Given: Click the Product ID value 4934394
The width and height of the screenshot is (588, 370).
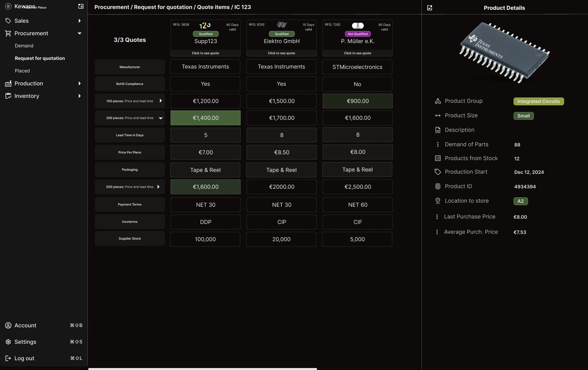Looking at the screenshot, I should click(x=525, y=187).
